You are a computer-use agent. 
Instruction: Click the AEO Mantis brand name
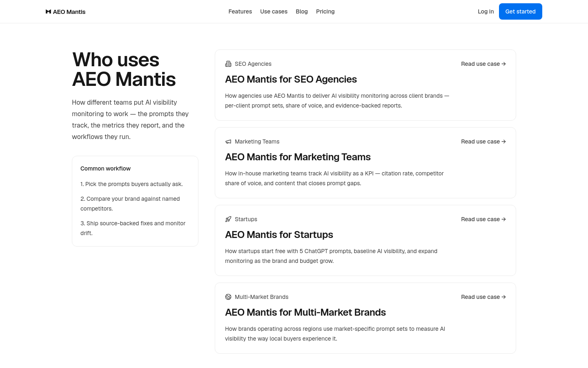coord(69,12)
